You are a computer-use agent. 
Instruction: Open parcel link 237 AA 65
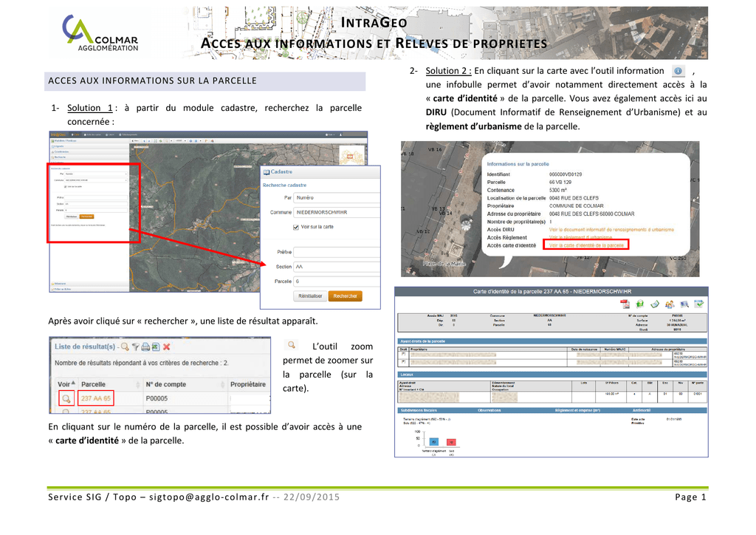[x=96, y=398]
